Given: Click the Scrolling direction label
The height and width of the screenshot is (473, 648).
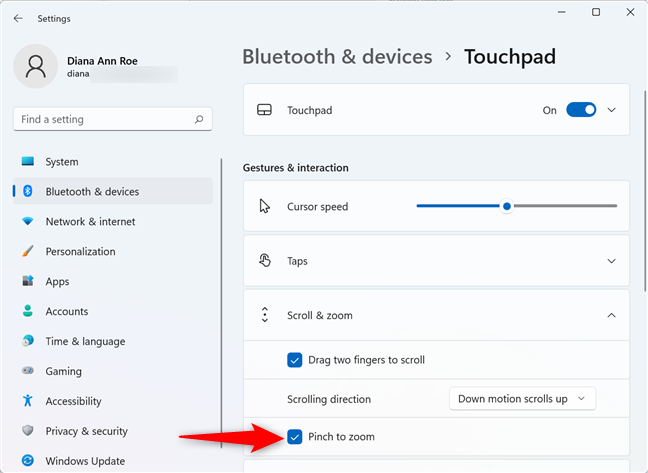Looking at the screenshot, I should (x=329, y=399).
